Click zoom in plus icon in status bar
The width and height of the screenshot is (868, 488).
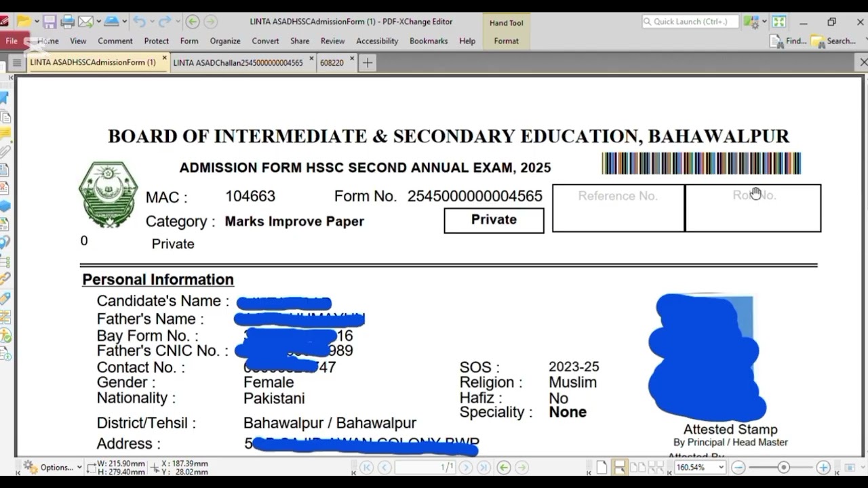point(823,467)
